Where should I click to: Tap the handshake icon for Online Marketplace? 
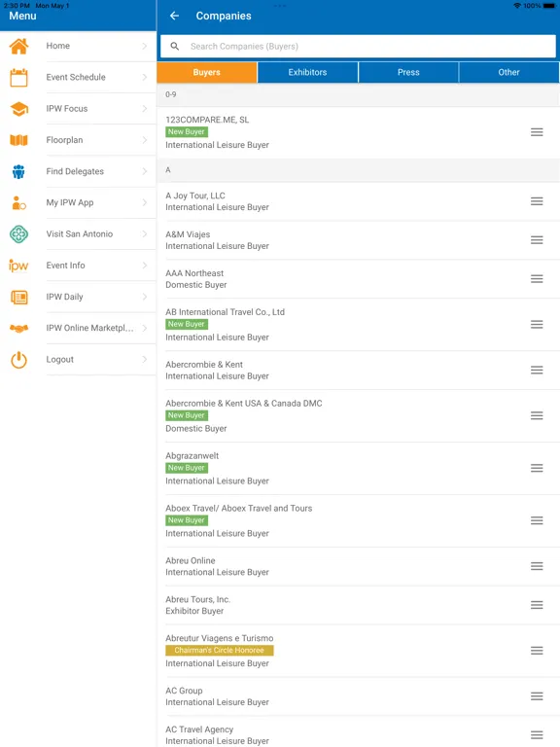[x=19, y=328]
